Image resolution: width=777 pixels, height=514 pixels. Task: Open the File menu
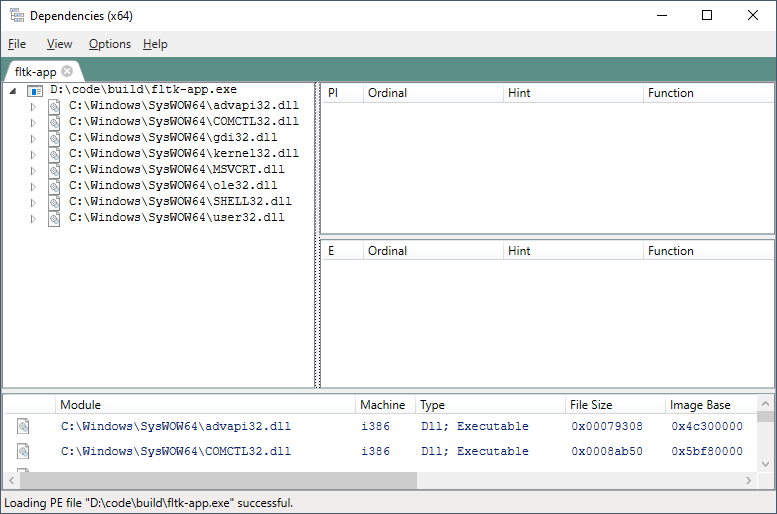(17, 44)
